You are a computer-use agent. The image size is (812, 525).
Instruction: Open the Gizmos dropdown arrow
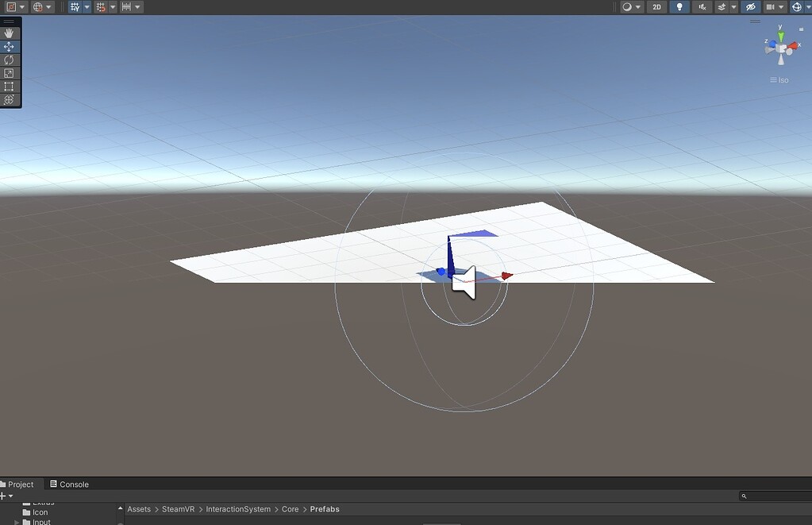[806, 6]
